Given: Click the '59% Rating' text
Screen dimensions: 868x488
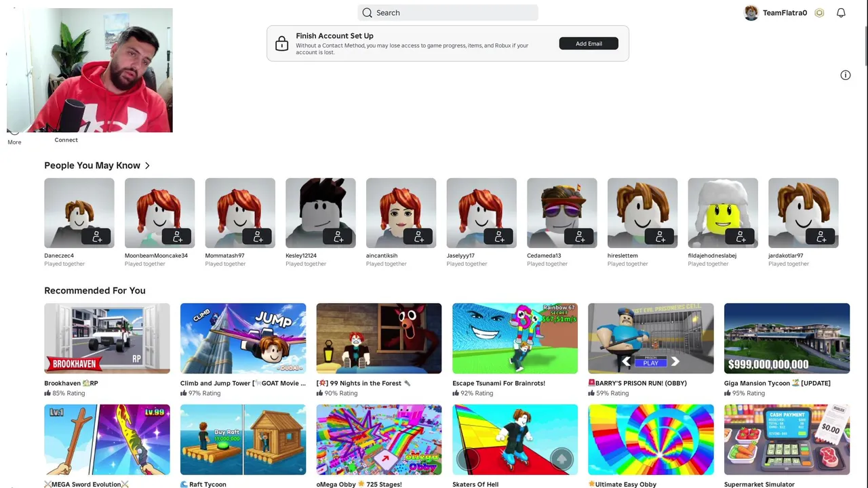Looking at the screenshot, I should click(612, 393).
